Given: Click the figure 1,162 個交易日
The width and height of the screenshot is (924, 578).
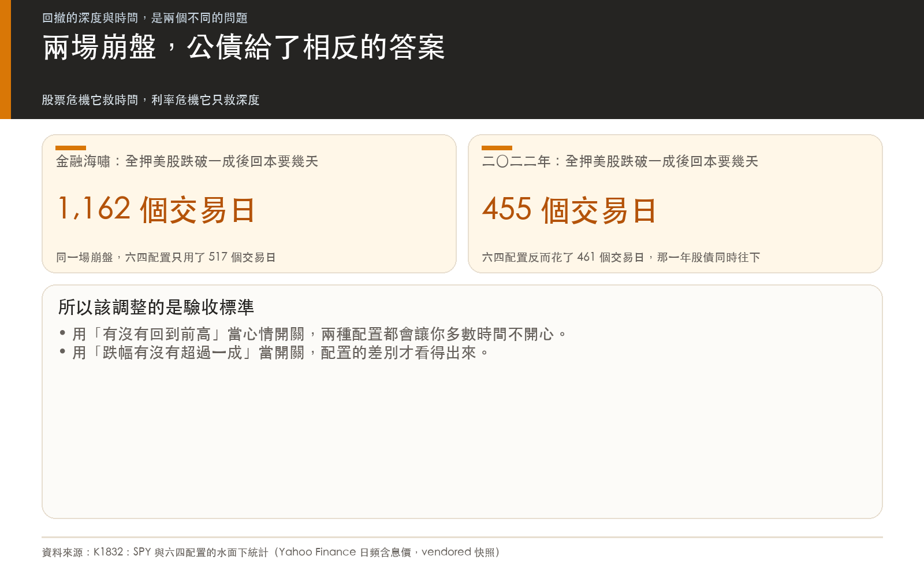Looking at the screenshot, I should coord(156,209).
